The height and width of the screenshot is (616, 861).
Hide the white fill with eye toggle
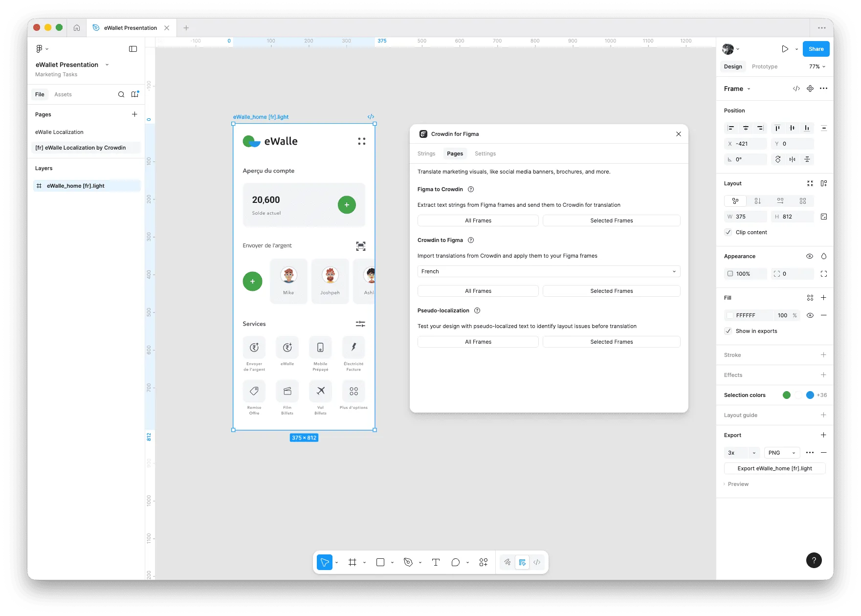pyautogui.click(x=810, y=315)
